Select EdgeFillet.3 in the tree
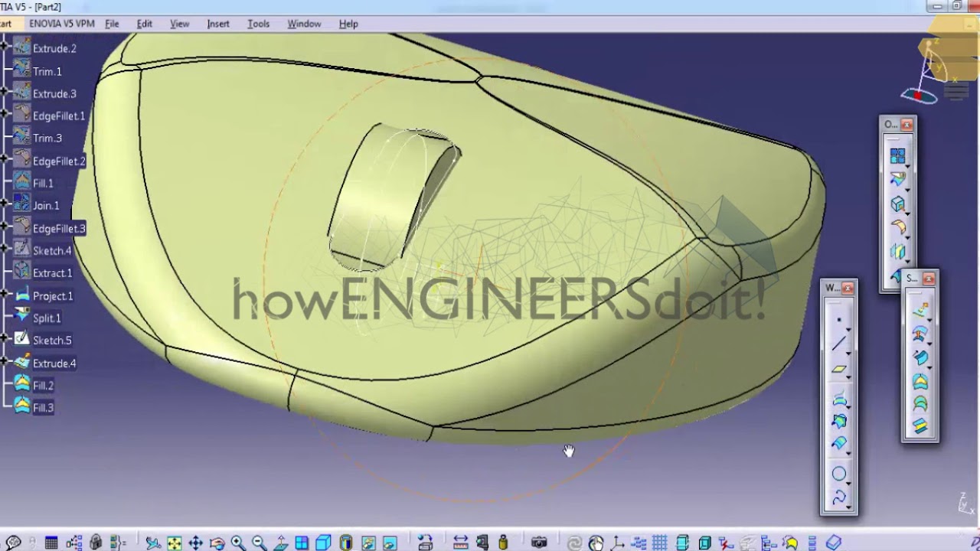This screenshot has height=551, width=980. click(59, 228)
